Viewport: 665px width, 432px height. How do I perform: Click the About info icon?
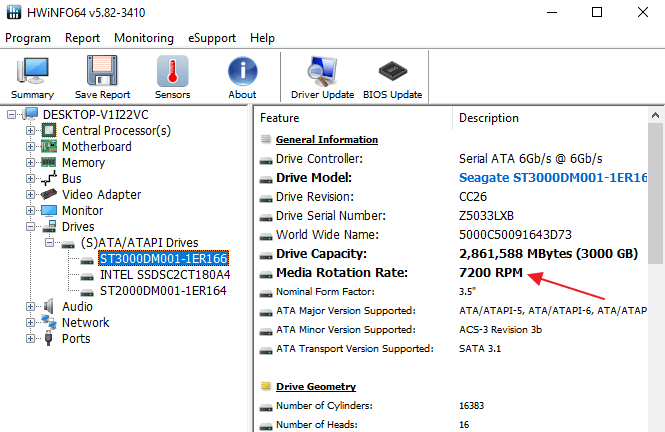tap(242, 78)
